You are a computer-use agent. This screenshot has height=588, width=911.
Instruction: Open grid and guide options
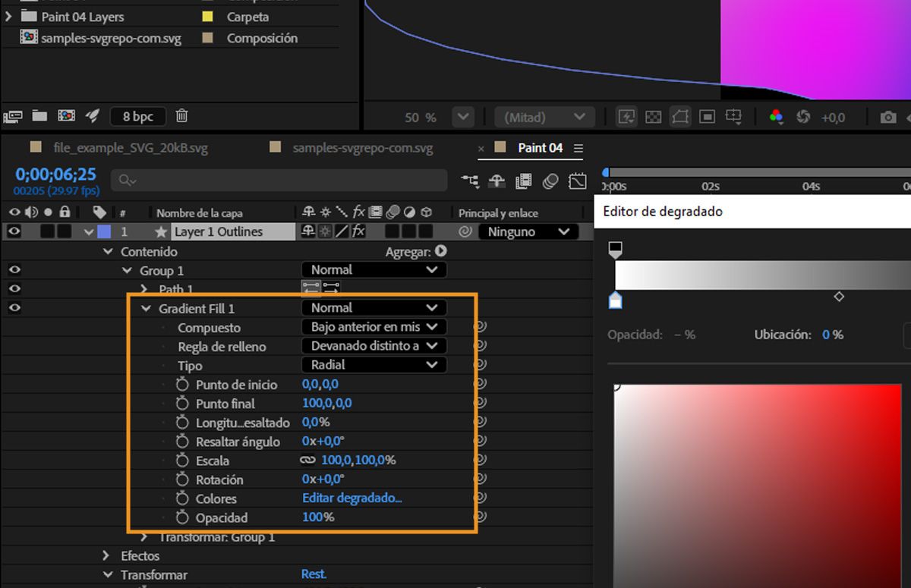tap(733, 117)
